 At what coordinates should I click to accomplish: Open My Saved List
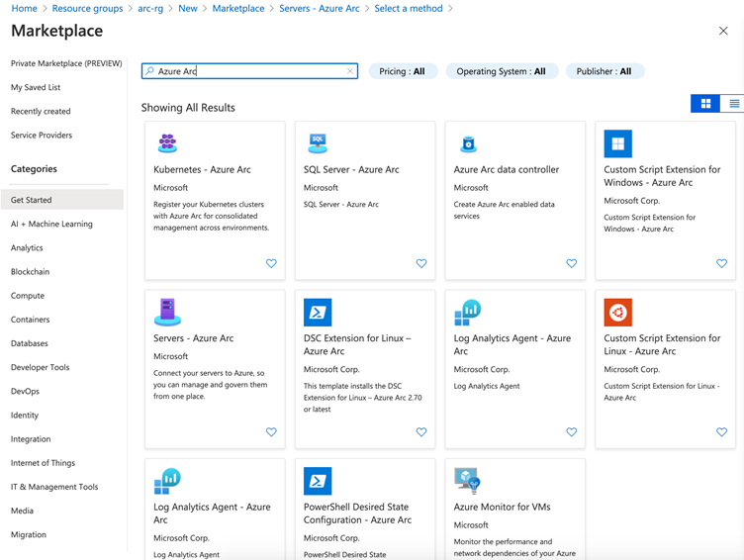(36, 87)
